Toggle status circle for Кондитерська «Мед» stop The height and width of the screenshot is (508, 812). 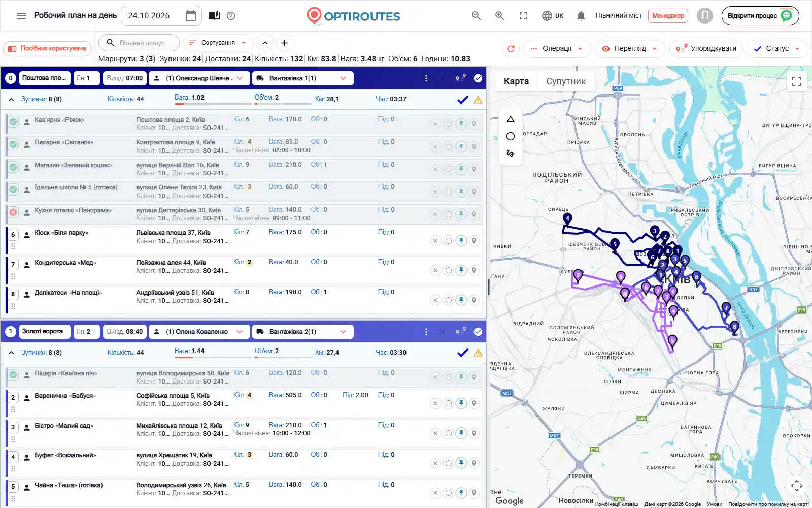pos(448,271)
